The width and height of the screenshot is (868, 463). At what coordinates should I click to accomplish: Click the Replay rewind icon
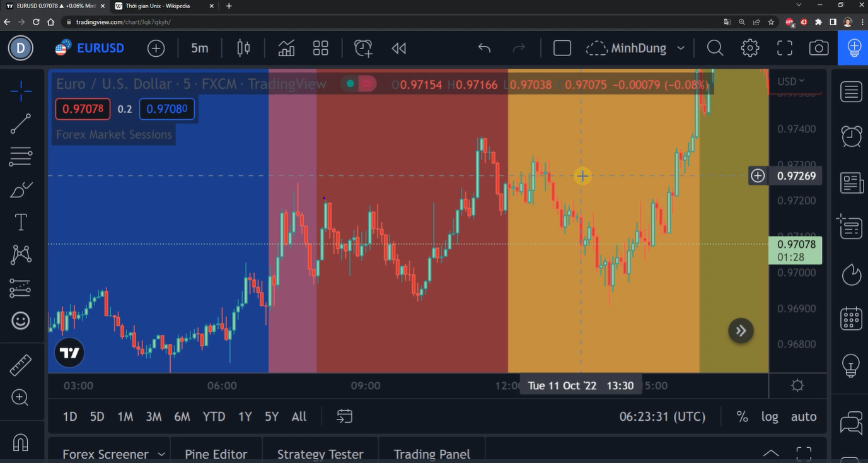pyautogui.click(x=398, y=48)
